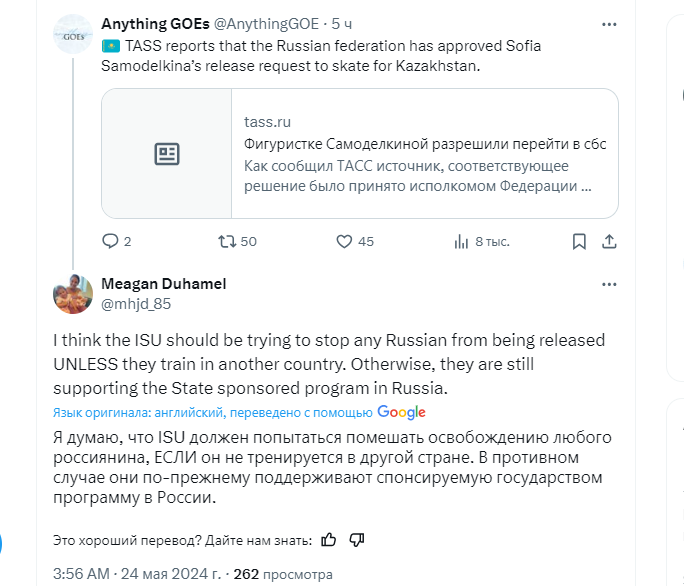Click the @mhjd_85 handle
The image size is (684, 586).
coord(136,302)
